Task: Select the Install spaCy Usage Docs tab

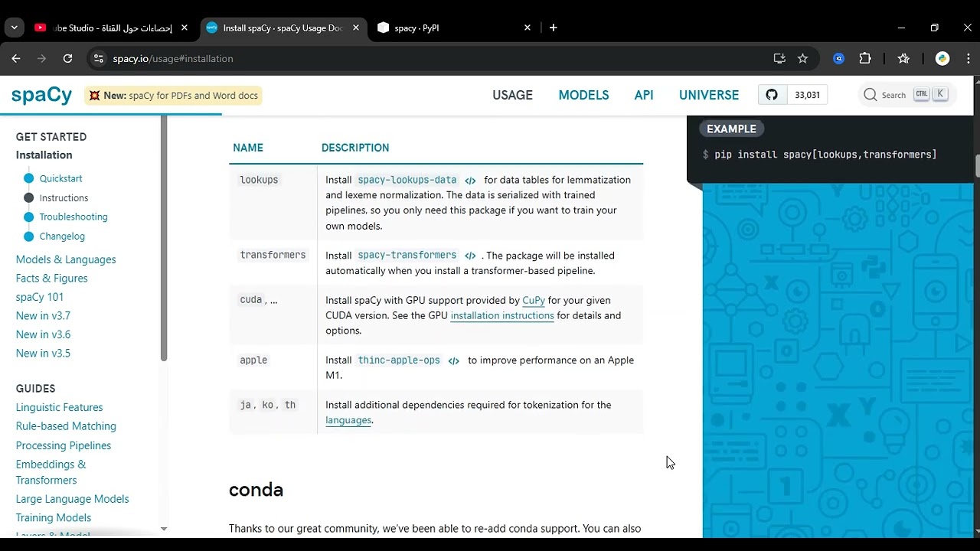Action: pos(283,28)
